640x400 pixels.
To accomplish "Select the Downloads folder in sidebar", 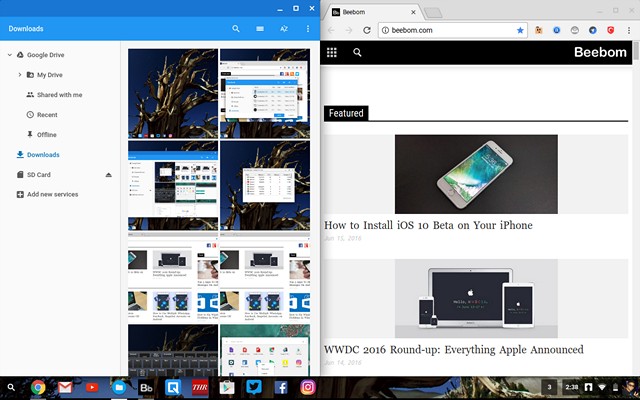I will point(43,155).
